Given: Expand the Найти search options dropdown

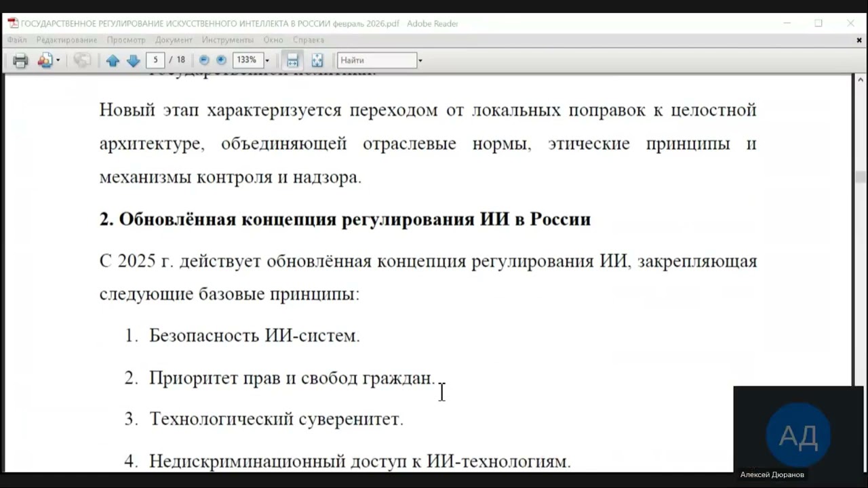Looking at the screenshot, I should [x=420, y=60].
